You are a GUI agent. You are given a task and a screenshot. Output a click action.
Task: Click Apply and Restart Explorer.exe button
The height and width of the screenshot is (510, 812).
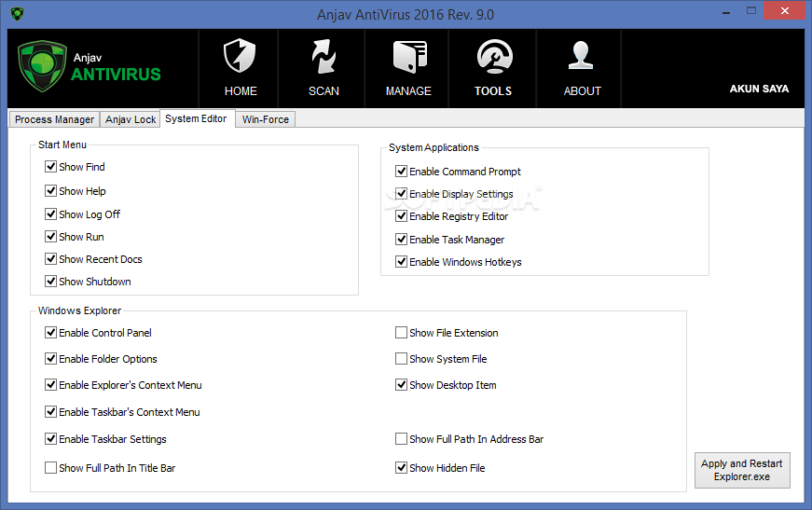(x=742, y=470)
